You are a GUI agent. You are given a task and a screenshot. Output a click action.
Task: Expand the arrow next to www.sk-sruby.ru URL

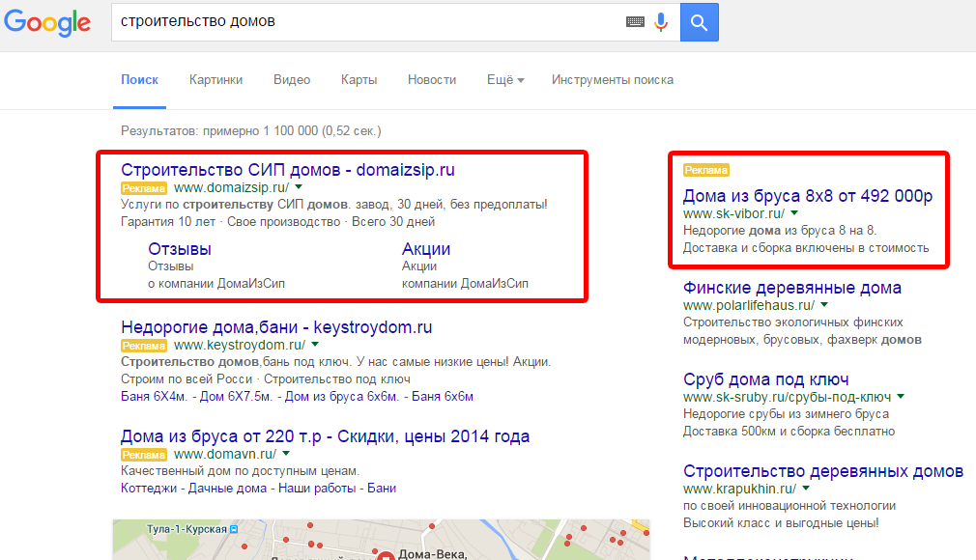click(901, 397)
